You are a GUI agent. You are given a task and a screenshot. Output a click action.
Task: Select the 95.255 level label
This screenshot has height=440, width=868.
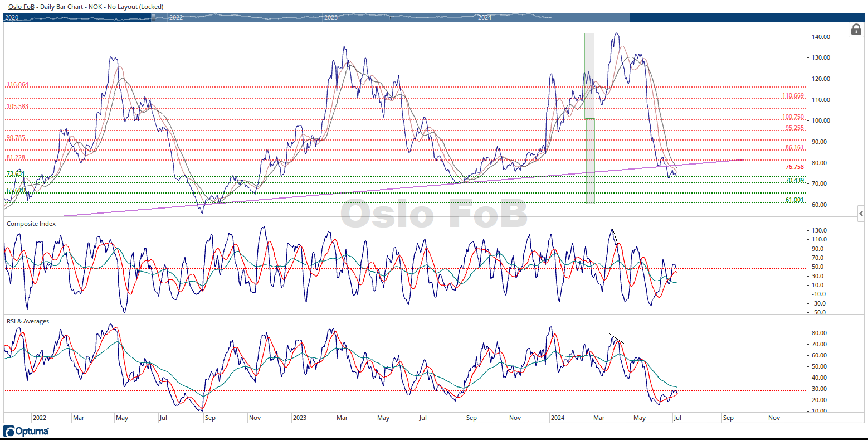(794, 128)
